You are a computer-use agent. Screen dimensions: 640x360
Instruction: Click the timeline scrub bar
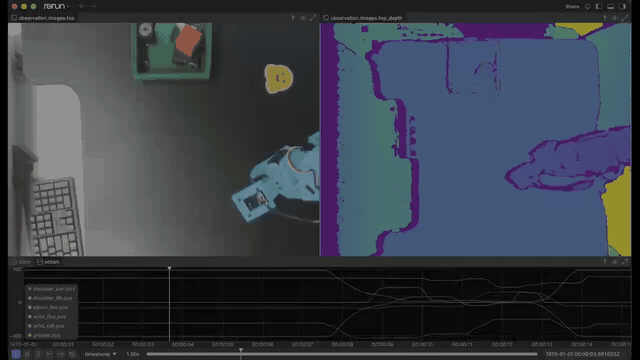[342, 354]
